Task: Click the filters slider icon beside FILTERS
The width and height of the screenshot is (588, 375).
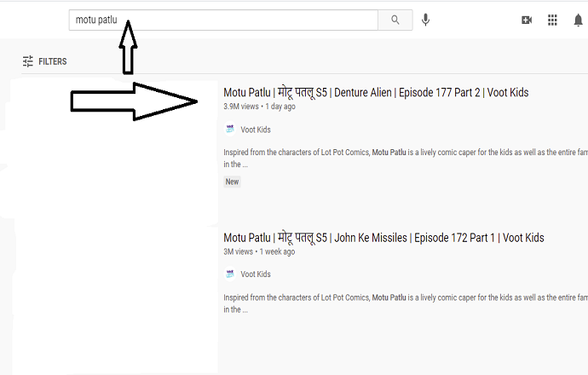Action: click(28, 61)
